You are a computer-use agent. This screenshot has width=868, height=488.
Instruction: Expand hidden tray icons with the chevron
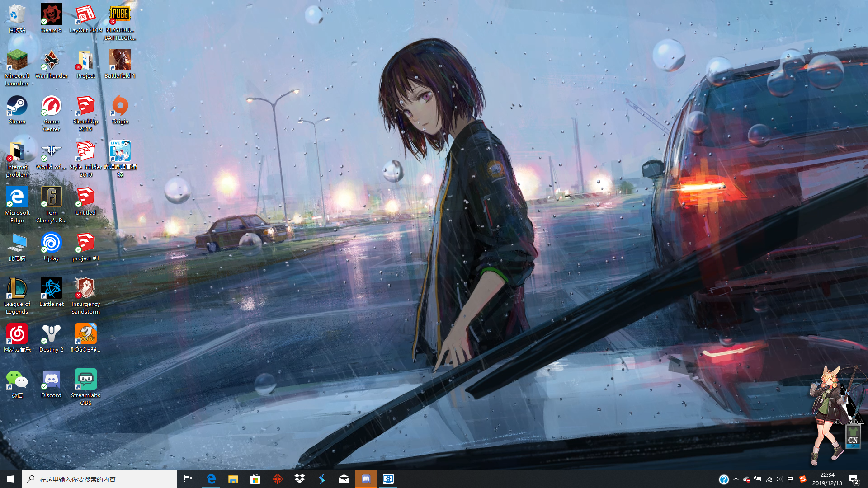[x=736, y=479]
